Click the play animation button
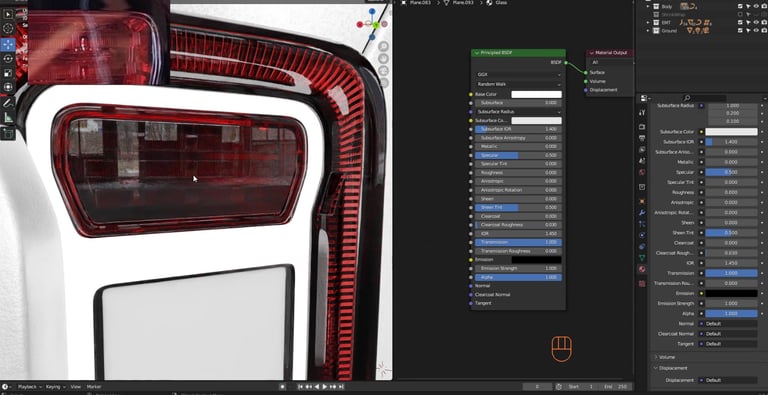The width and height of the screenshot is (768, 395). pos(324,387)
